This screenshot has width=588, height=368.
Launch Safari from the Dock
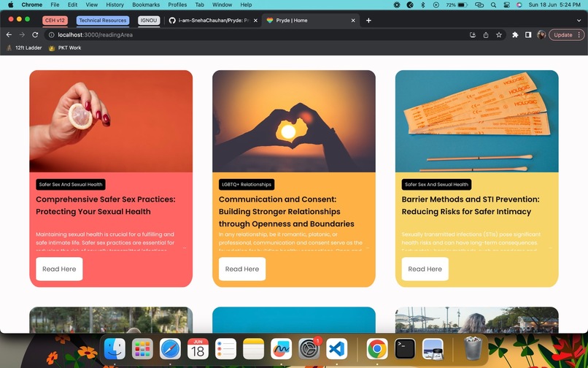[170, 349]
